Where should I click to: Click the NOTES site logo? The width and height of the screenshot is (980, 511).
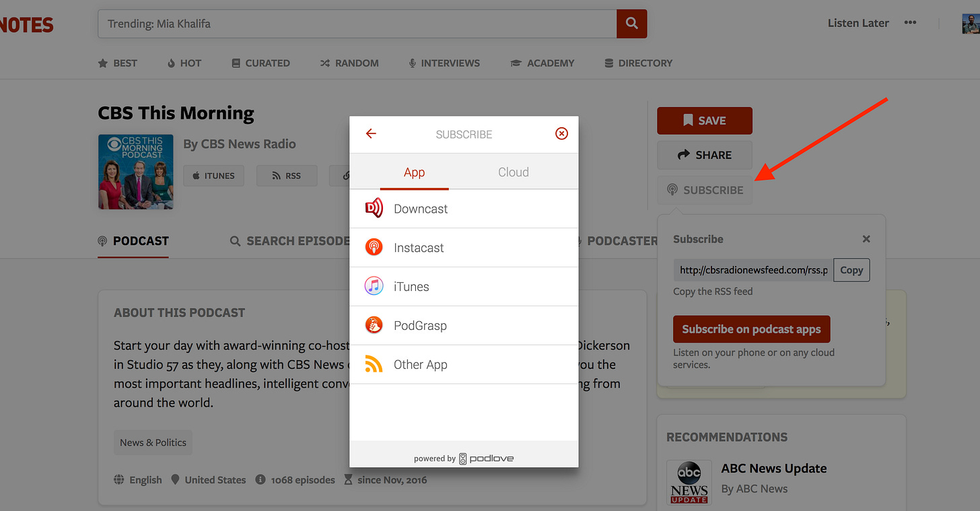coord(26,25)
